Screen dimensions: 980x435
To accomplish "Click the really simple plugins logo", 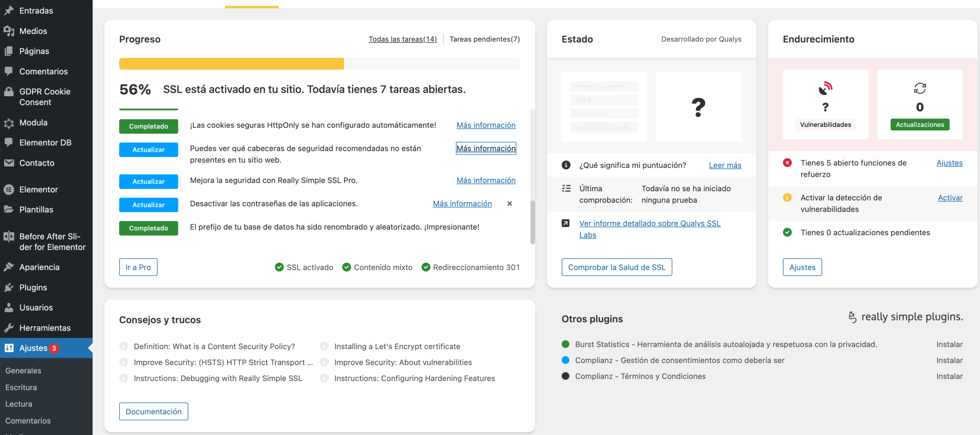I will click(x=906, y=317).
